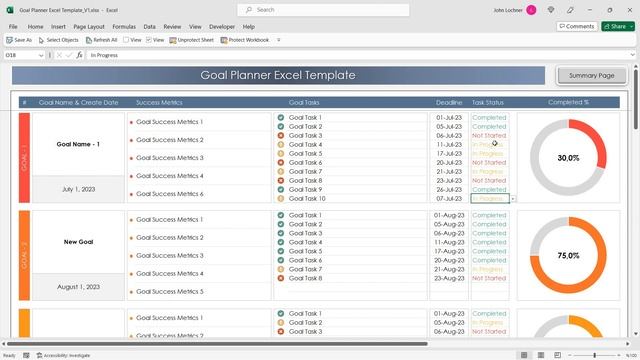This screenshot has width=640, height=360.
Task: Click the macro record icon in status bar
Action: [x=26, y=356]
